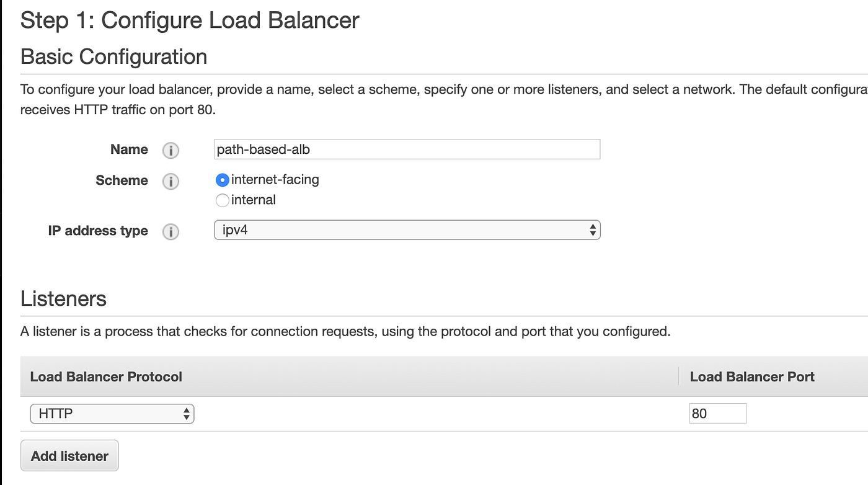Focus the path-based-alb Name field
This screenshot has width=868, height=485.
pos(407,149)
